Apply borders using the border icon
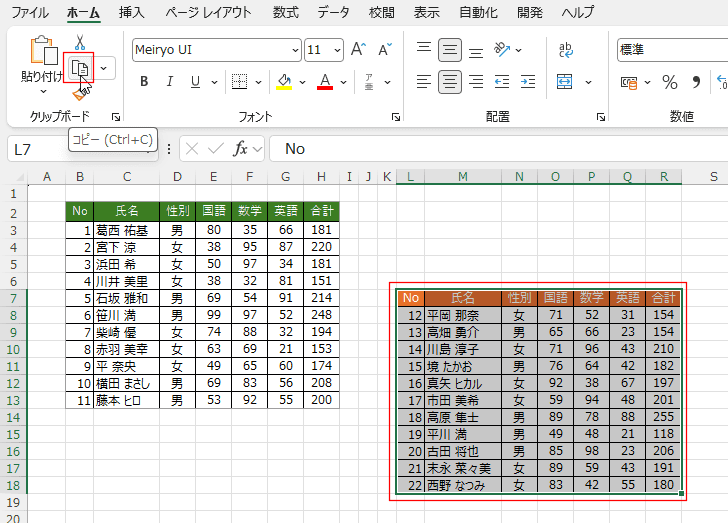Screen dimensions: 728x523 click(x=240, y=82)
